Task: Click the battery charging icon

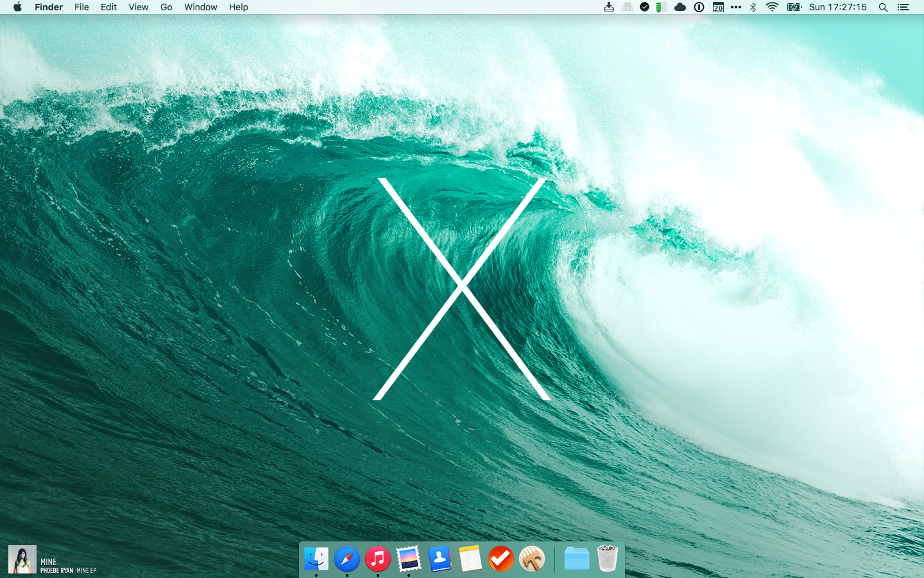Action: coord(794,7)
